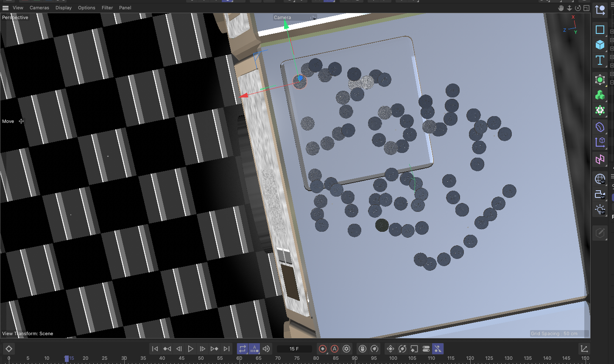The width and height of the screenshot is (614, 364).
Task: Toggle the All Frames playback mode
Action: pyautogui.click(x=254, y=349)
